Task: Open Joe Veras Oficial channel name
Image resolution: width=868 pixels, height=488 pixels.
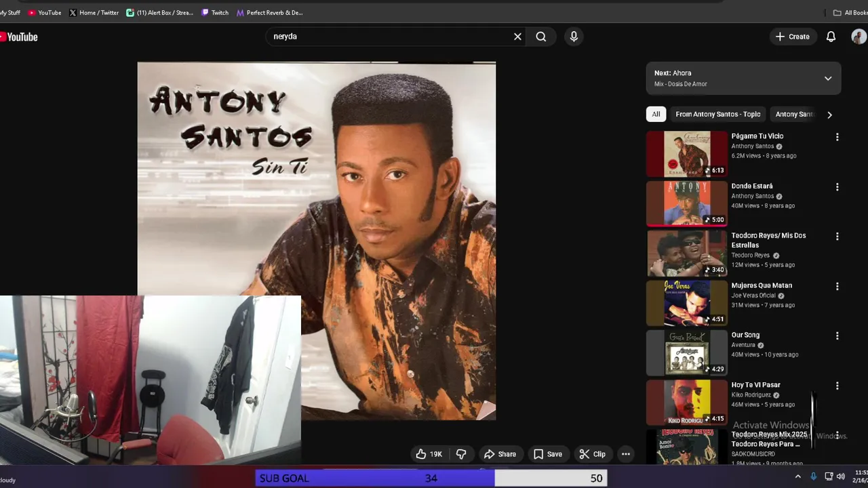Action: pos(753,296)
